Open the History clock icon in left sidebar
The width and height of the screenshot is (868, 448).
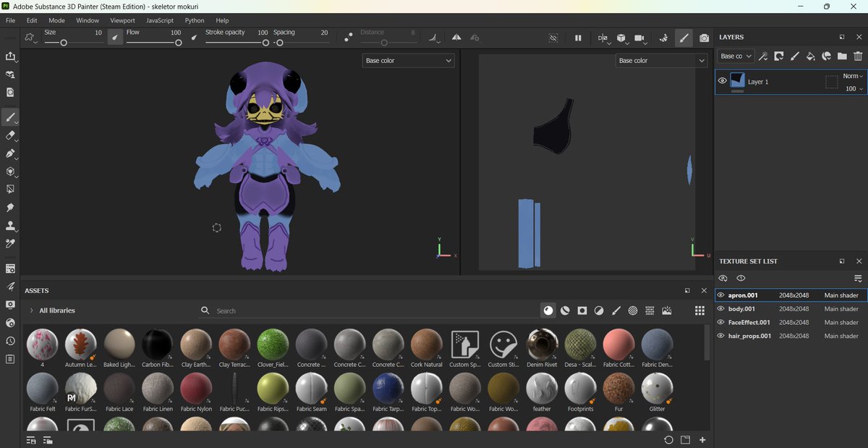(10, 341)
